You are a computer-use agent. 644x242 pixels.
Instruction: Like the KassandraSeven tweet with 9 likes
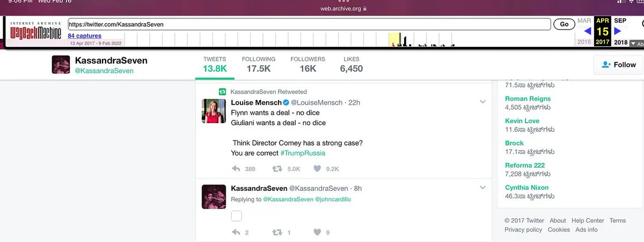(x=317, y=232)
